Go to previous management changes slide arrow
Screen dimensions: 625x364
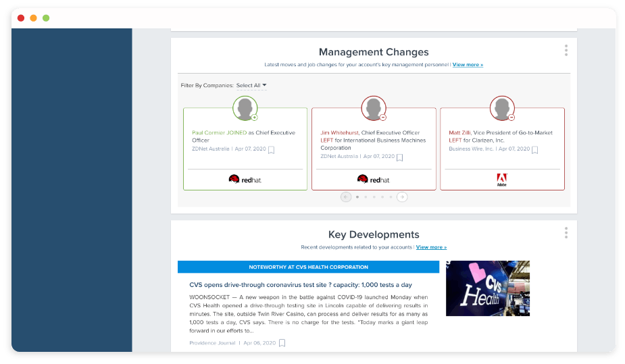[x=346, y=197]
